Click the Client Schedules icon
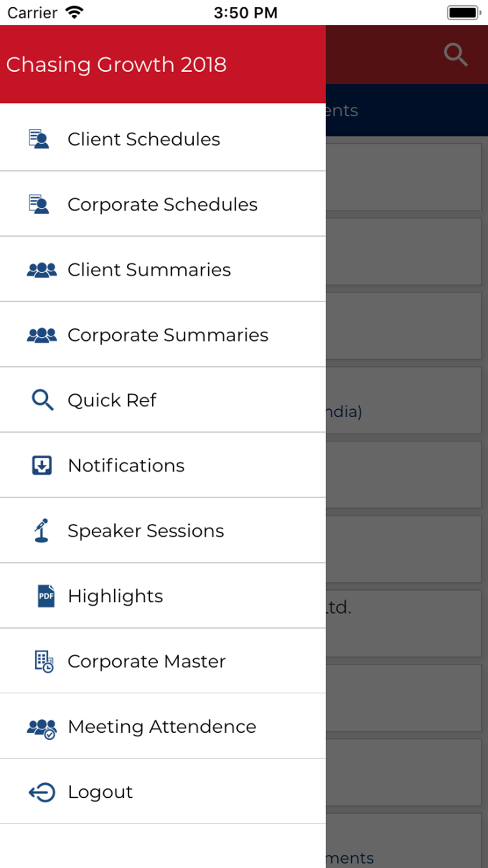Image resolution: width=488 pixels, height=868 pixels. 39,139
